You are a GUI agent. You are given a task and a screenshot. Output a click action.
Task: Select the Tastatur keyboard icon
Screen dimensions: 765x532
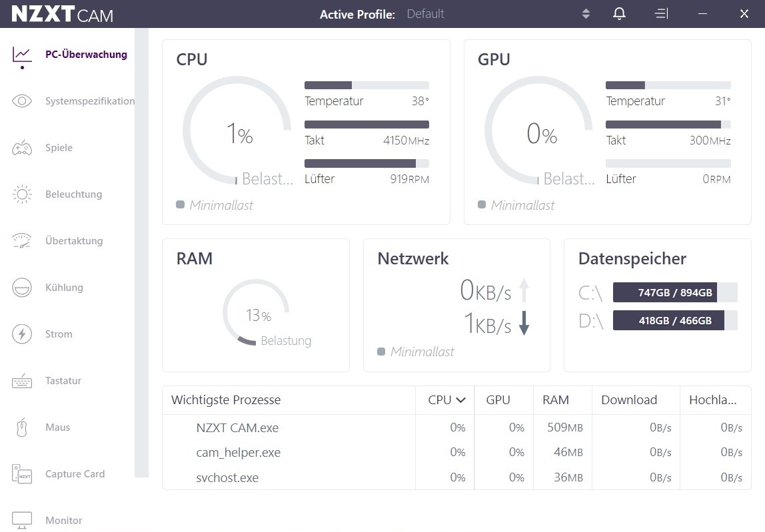click(22, 381)
